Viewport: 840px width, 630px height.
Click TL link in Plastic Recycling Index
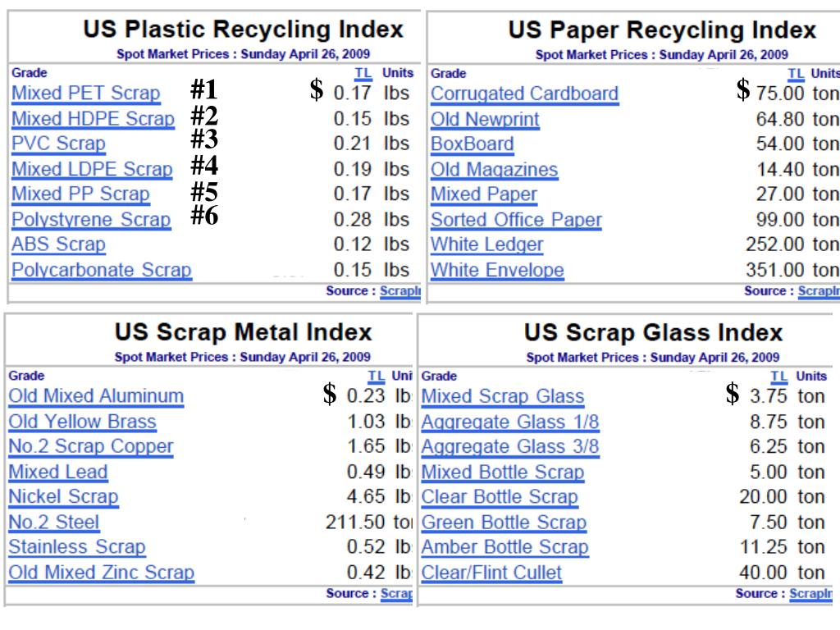[x=363, y=73]
